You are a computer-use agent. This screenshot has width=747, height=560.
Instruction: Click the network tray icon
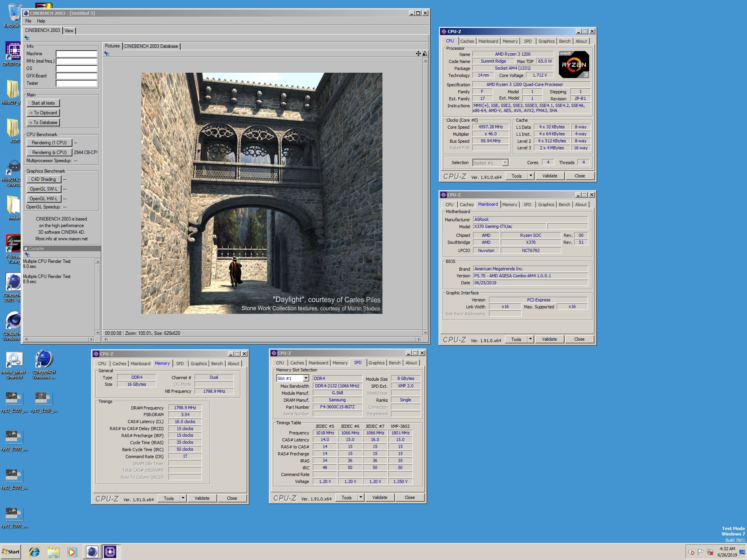pos(710,552)
